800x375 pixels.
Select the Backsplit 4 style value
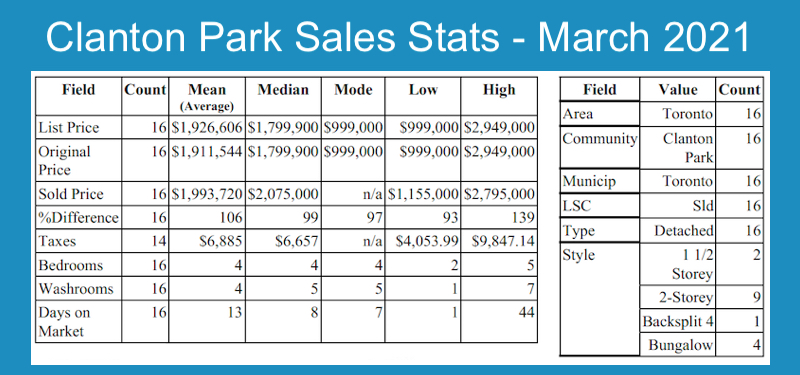[x=678, y=322]
